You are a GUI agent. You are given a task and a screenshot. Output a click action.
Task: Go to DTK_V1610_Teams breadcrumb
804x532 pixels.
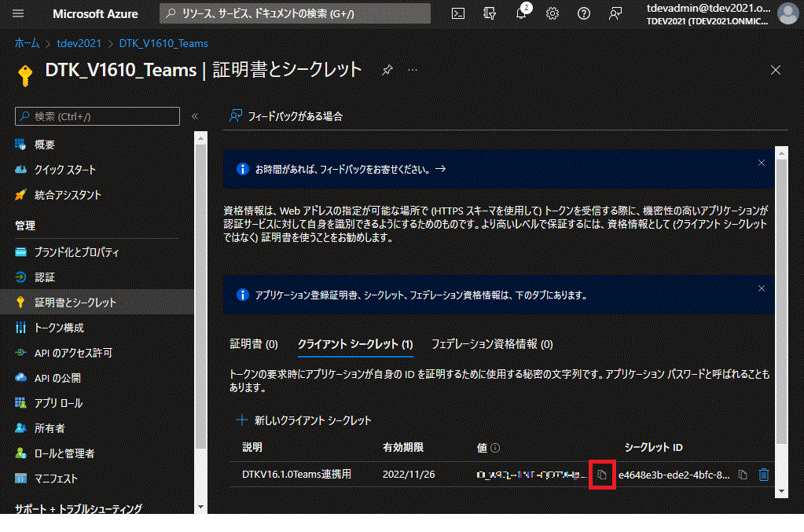coord(163,43)
